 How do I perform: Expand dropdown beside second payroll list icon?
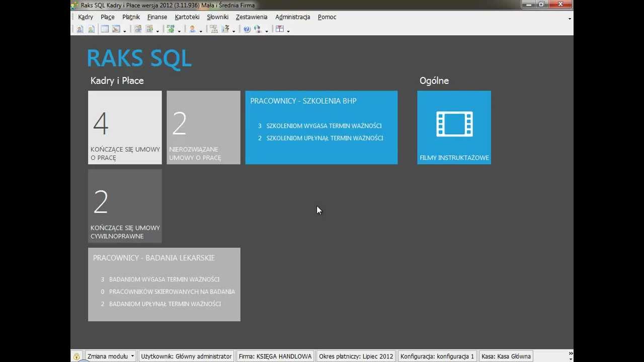coord(157,31)
